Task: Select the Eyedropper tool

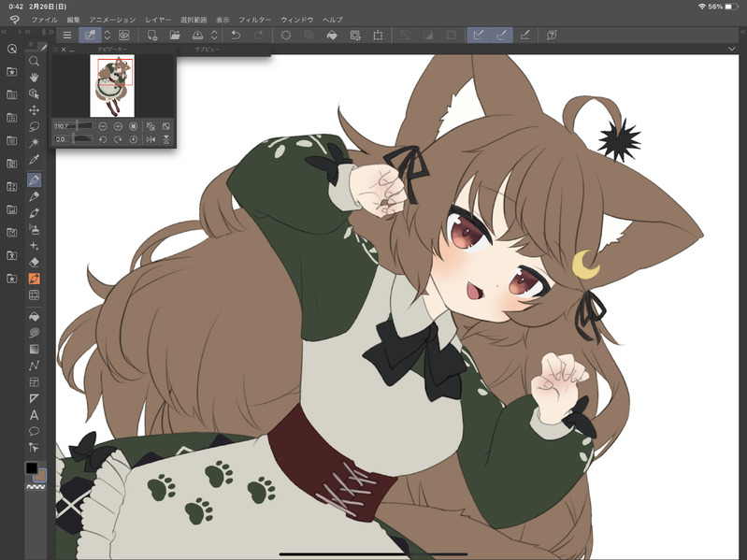Action: point(34,160)
